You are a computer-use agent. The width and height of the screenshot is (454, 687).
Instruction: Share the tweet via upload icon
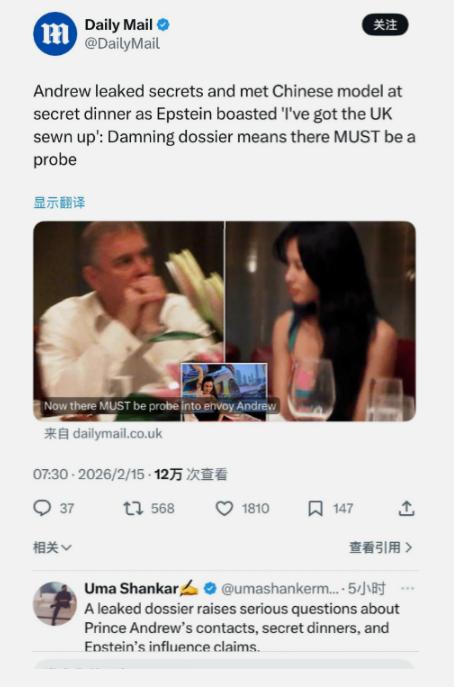(x=406, y=508)
